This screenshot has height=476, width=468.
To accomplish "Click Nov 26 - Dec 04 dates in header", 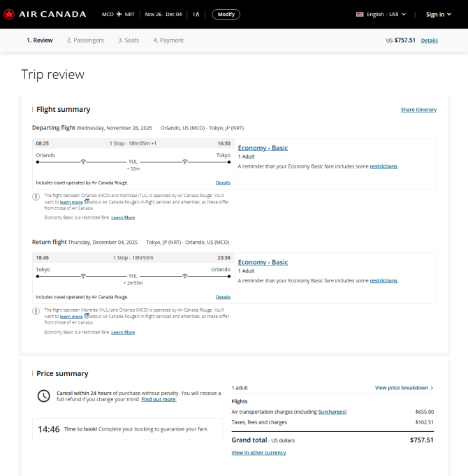I will click(163, 14).
